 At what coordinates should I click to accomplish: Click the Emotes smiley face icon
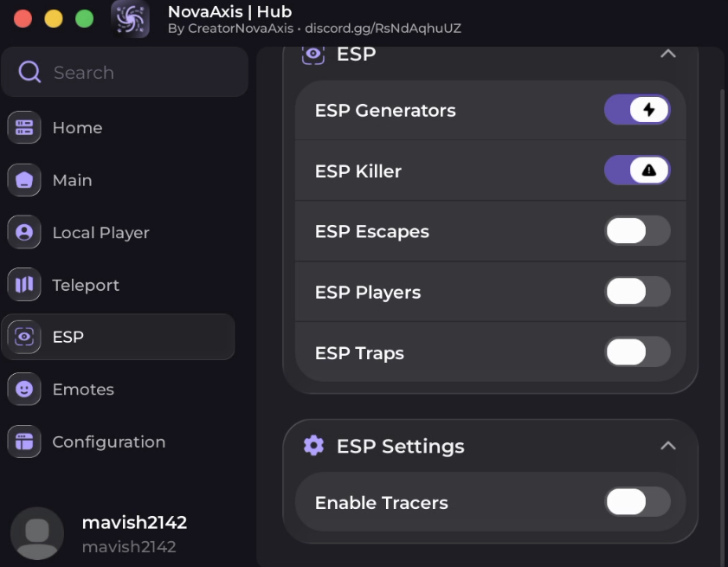click(24, 390)
